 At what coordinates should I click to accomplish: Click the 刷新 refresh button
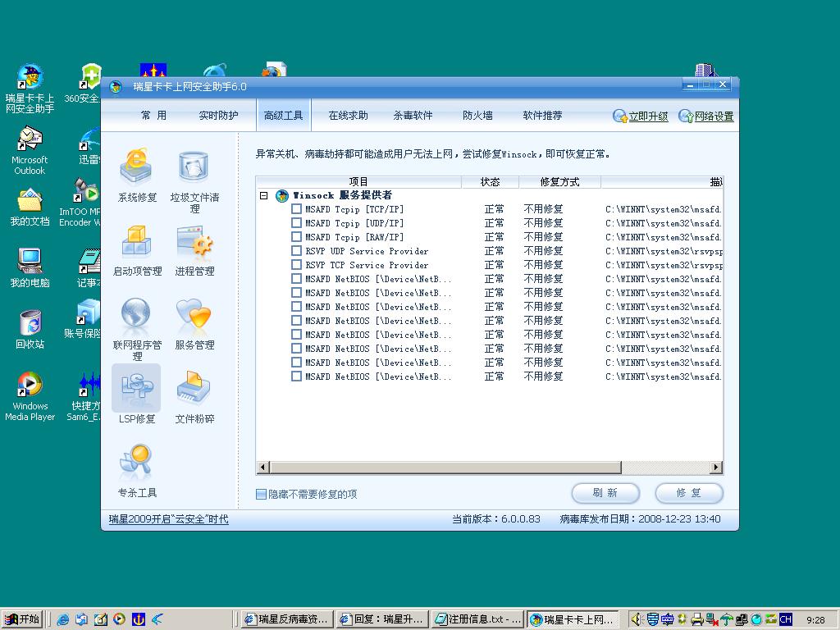click(605, 493)
